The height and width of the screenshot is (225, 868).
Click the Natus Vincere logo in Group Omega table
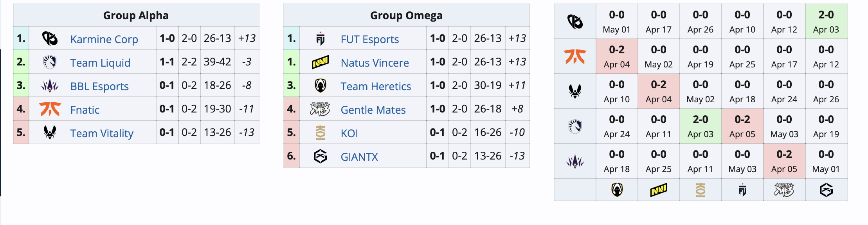click(320, 62)
